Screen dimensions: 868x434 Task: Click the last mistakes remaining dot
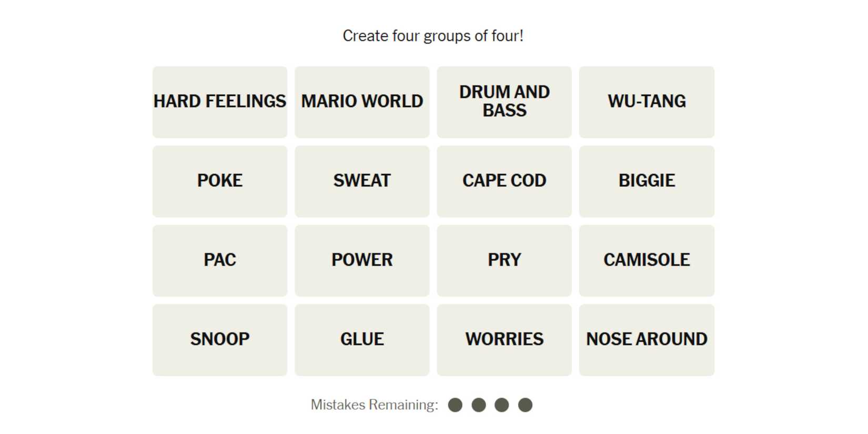click(x=525, y=405)
